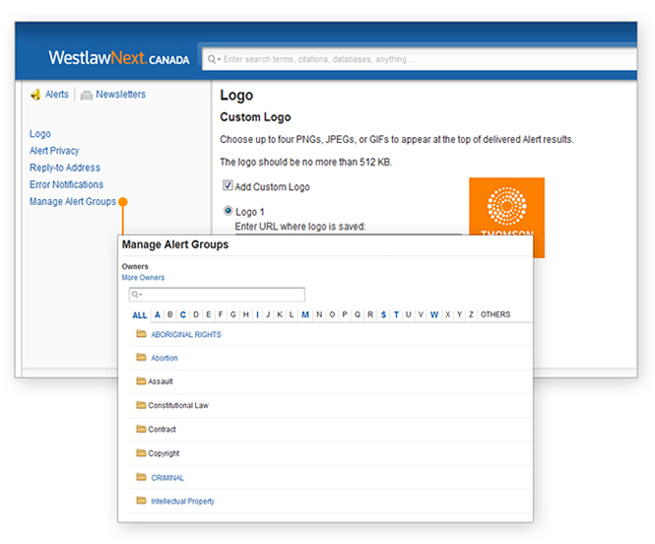
Task: Select the Logo 1 radio button
Action: 228,212
